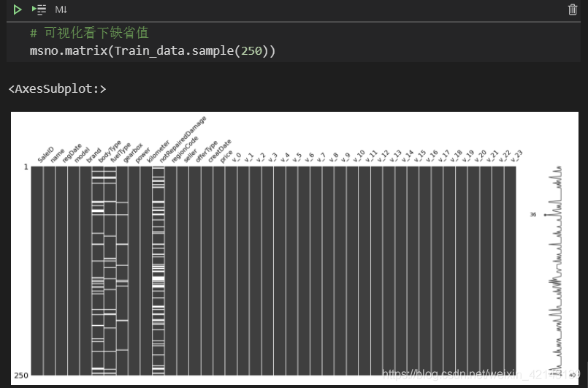The image size is (588, 388).
Task: Delete the cell using trash icon
Action: [572, 9]
